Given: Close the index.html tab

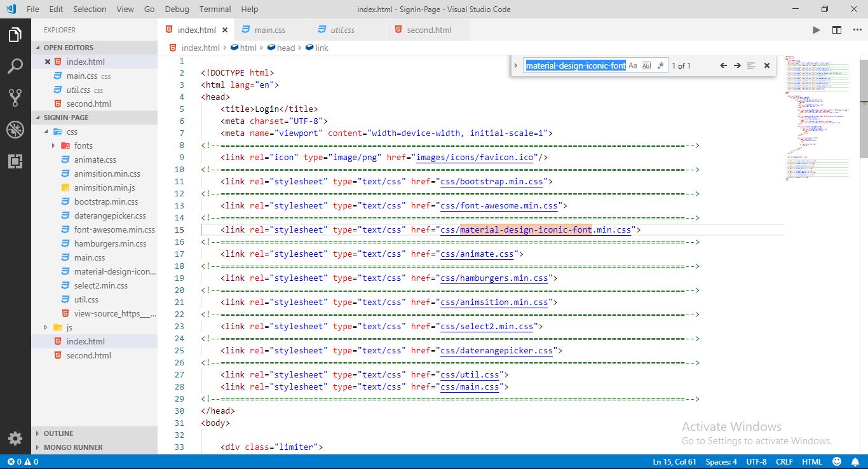Looking at the screenshot, I should 225,30.
